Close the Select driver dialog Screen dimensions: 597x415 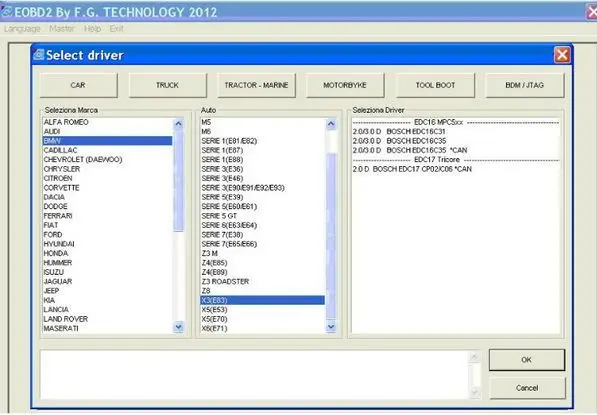point(562,55)
